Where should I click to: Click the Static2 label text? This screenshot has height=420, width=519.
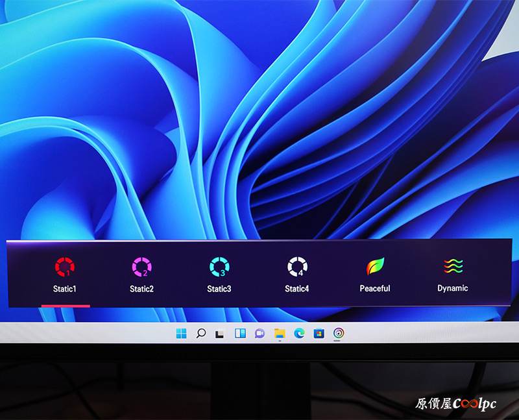click(x=141, y=289)
